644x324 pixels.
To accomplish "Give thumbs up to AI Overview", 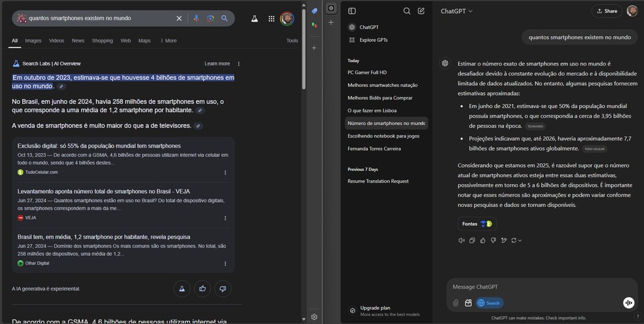I will click(202, 289).
